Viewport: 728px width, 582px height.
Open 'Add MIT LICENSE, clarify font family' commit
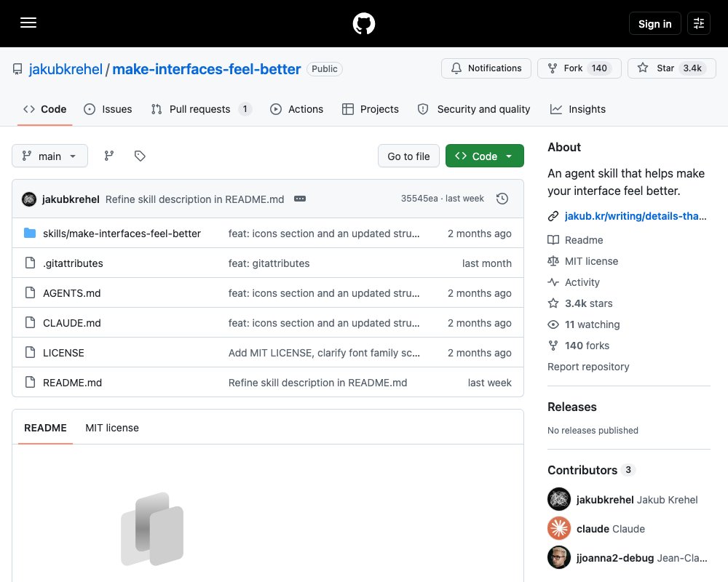click(324, 353)
